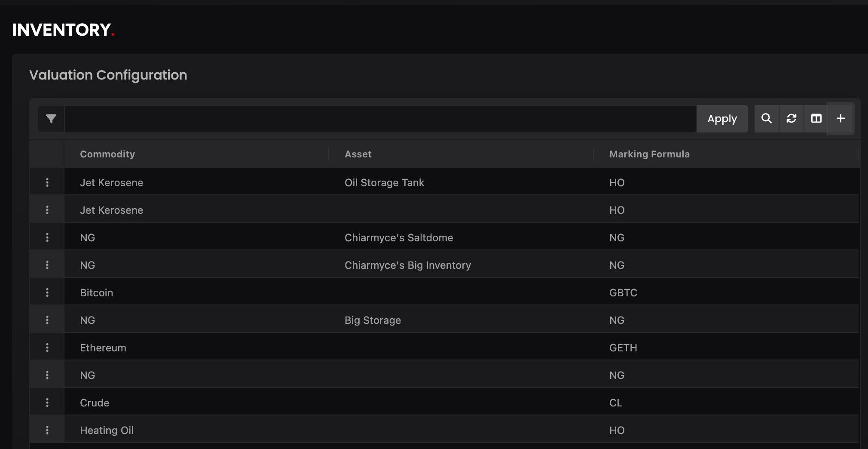
Task: Open row menu for Big Storage row
Action: 47,320
